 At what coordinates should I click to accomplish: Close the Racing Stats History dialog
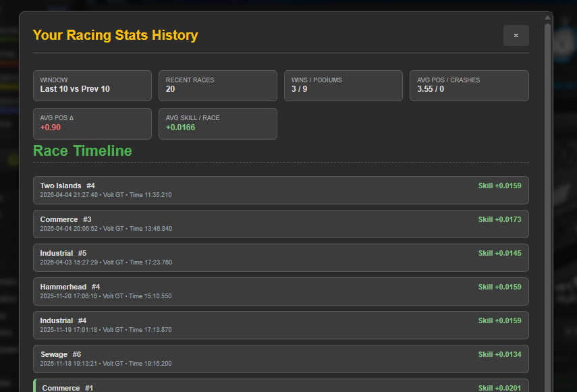click(x=516, y=35)
